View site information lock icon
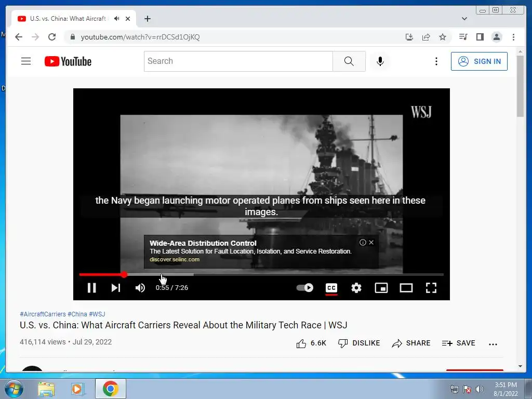The image size is (532, 399). pyautogui.click(x=72, y=37)
